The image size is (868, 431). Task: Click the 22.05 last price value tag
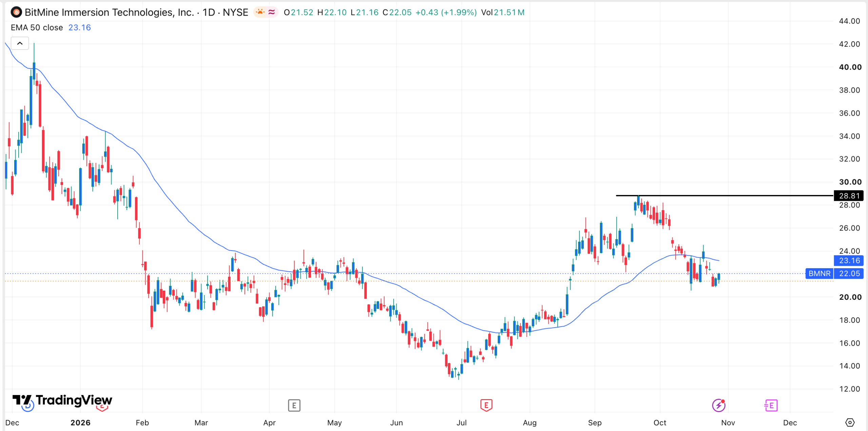[849, 273]
